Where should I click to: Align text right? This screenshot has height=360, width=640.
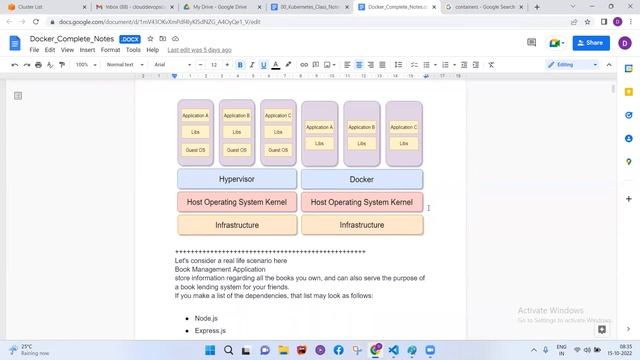point(371,65)
